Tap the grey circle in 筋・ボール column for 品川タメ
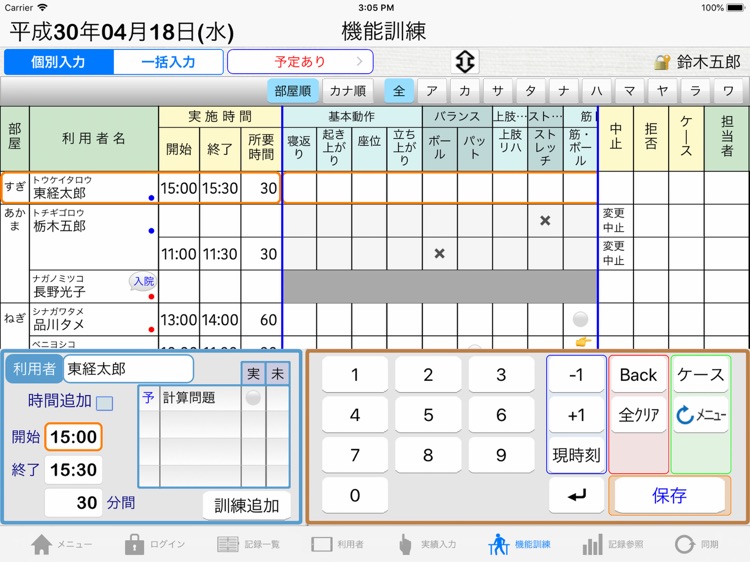 coord(580,319)
